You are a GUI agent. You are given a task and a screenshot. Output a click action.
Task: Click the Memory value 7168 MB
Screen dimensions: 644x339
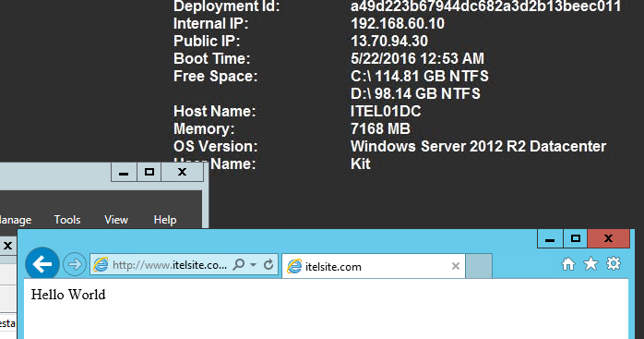coord(380,128)
